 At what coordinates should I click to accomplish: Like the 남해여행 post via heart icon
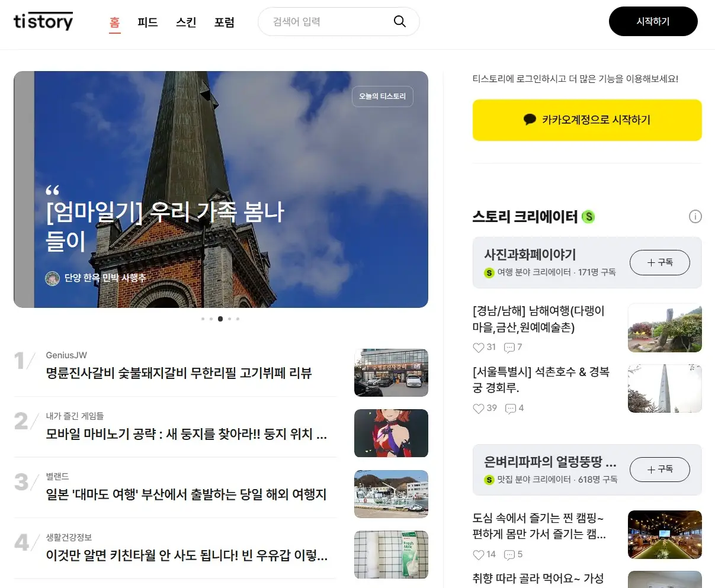tap(478, 347)
